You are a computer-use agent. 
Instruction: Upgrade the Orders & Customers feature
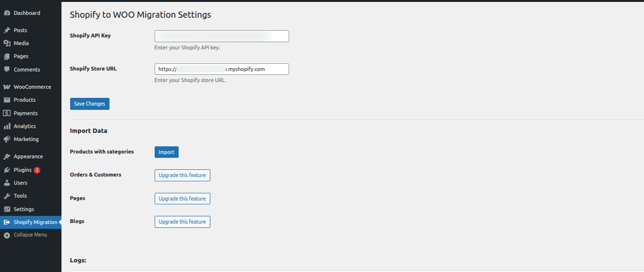coord(182,175)
